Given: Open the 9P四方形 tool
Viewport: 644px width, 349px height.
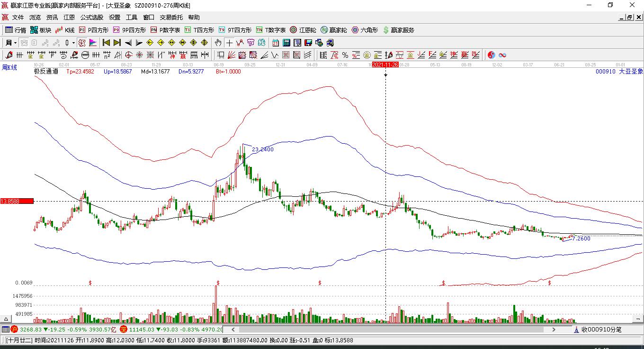Looking at the screenshot, I should [129, 30].
